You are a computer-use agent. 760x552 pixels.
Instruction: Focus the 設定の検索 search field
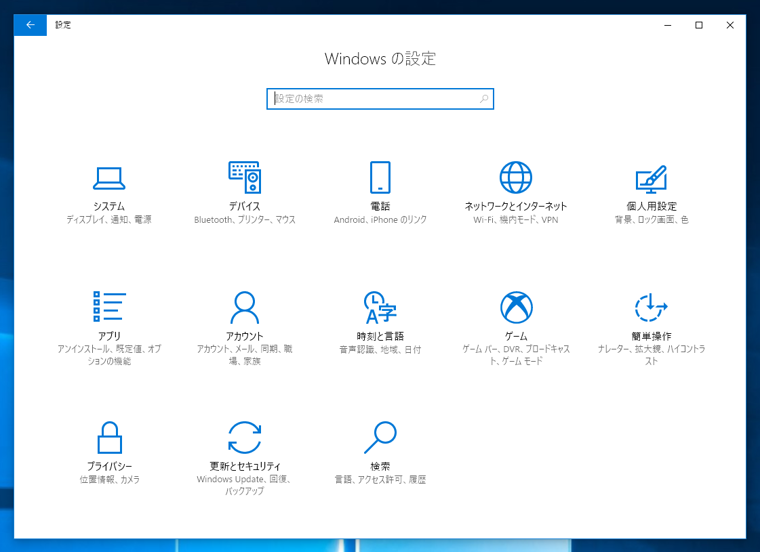pyautogui.click(x=380, y=99)
